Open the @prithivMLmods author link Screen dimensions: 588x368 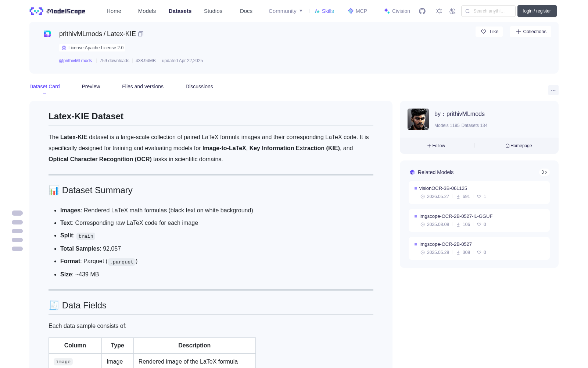click(75, 61)
